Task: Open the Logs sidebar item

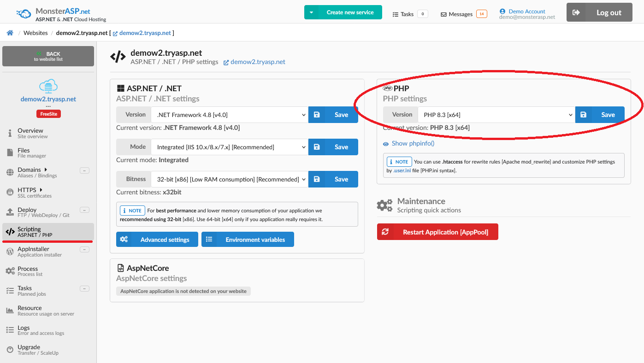Action: pos(24,330)
